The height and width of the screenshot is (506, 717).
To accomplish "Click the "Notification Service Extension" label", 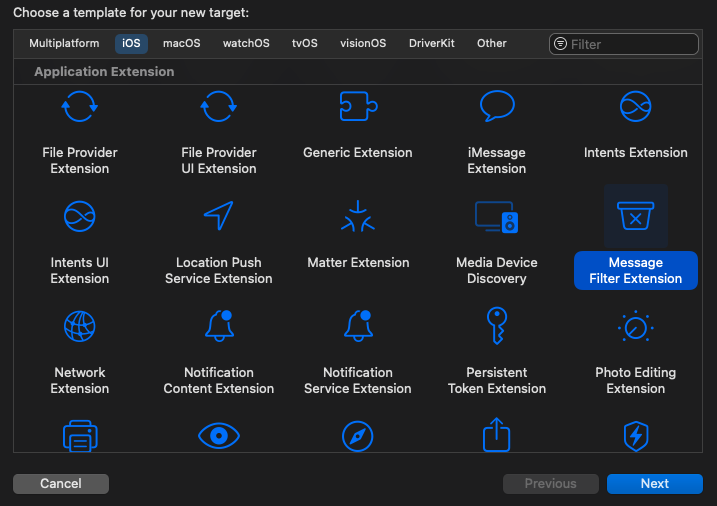I will pos(358,380).
